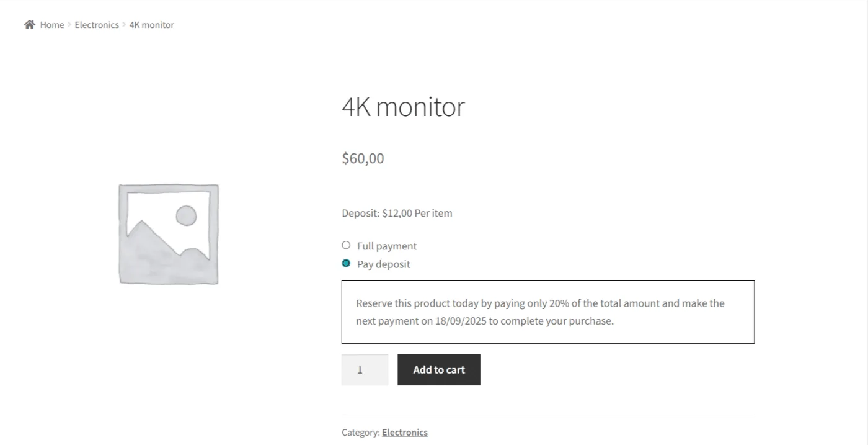Viewport: 868px width, 445px height.
Task: Select the Pay deposit radio button
Action: (346, 263)
